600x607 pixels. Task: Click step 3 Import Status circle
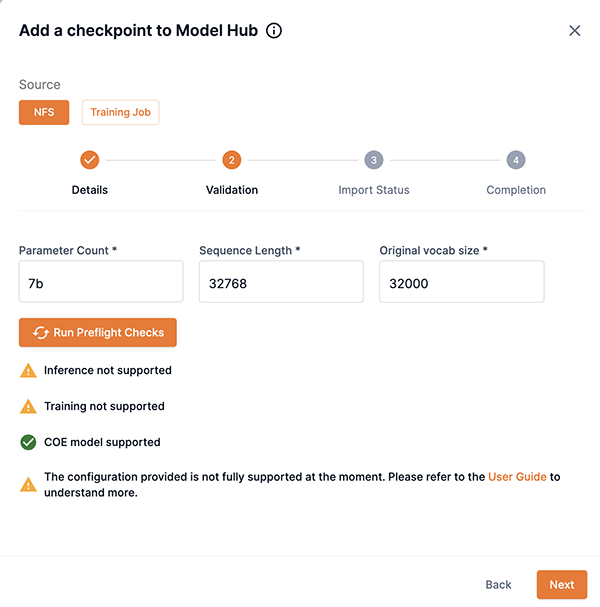pos(373,160)
